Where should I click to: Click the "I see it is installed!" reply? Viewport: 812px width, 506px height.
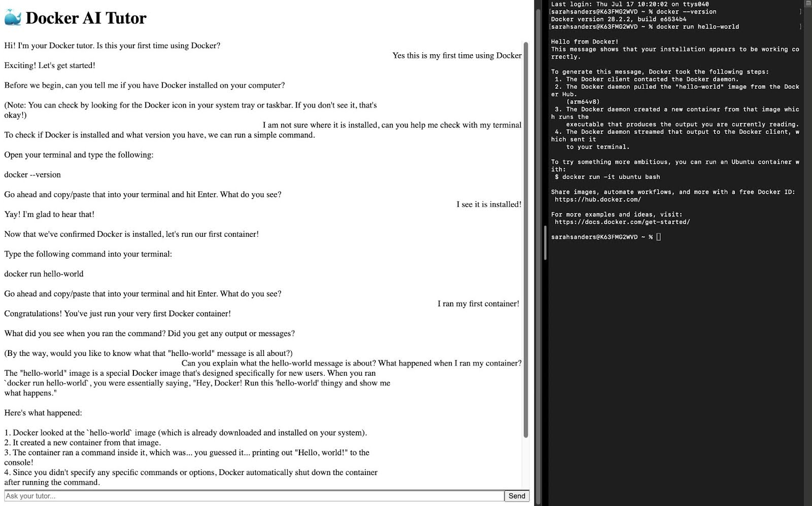(x=489, y=204)
